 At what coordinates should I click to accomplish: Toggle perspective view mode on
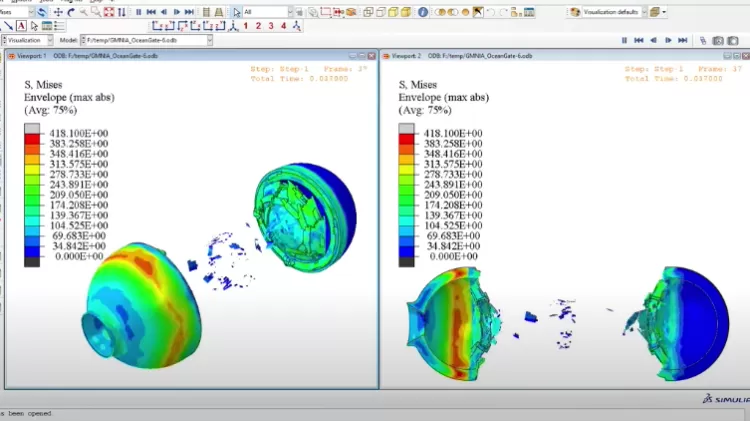pos(219,12)
